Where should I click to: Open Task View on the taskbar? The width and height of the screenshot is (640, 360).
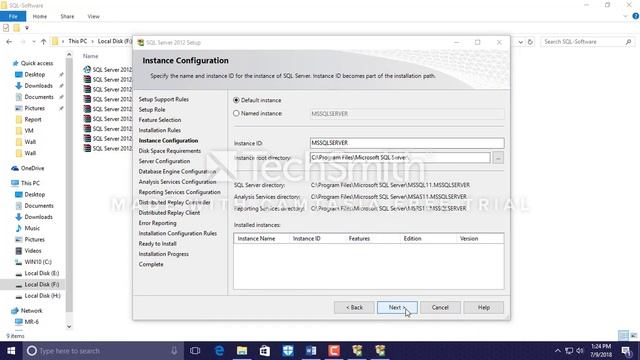[x=195, y=351]
